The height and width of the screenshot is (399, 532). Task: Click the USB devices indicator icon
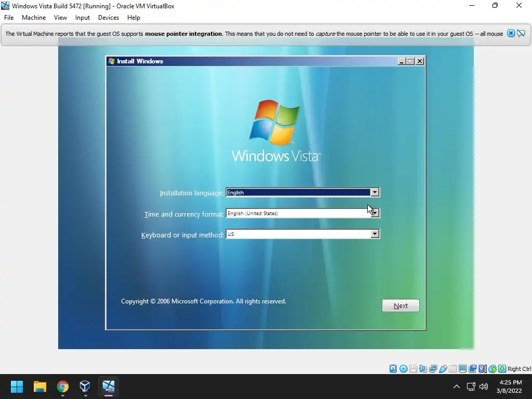point(443,368)
